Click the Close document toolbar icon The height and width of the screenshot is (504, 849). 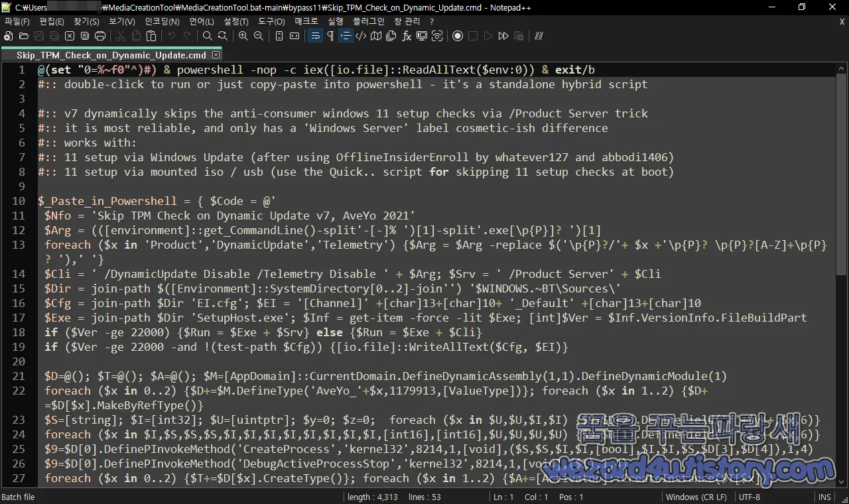[70, 36]
